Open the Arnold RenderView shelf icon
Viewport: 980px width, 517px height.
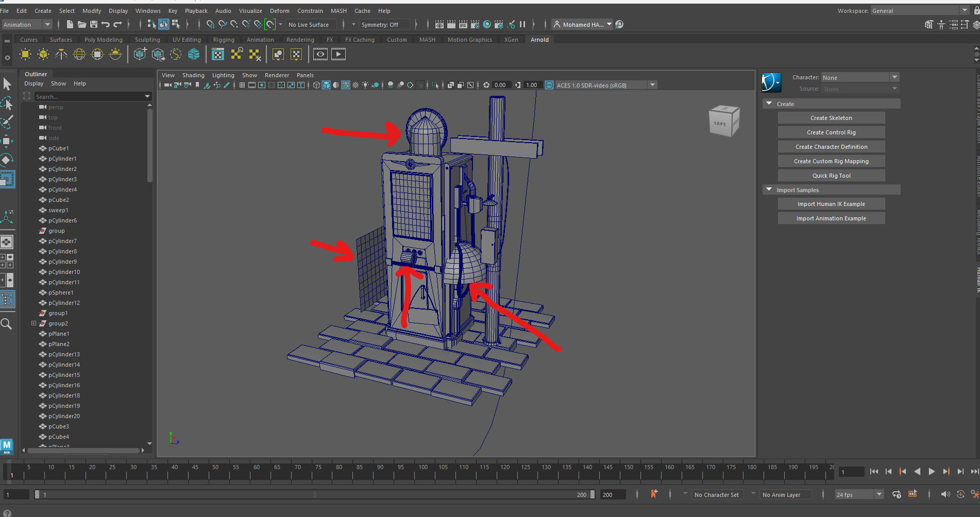click(x=217, y=54)
